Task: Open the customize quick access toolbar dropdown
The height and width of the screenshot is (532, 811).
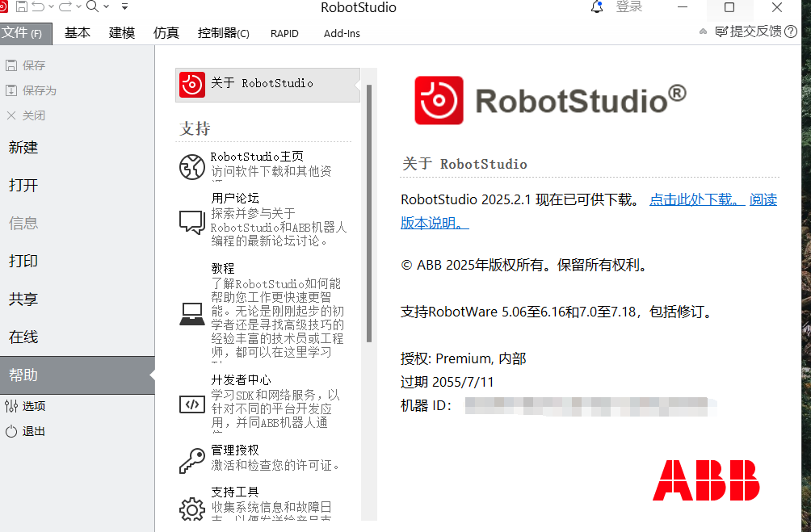Action: [x=124, y=7]
